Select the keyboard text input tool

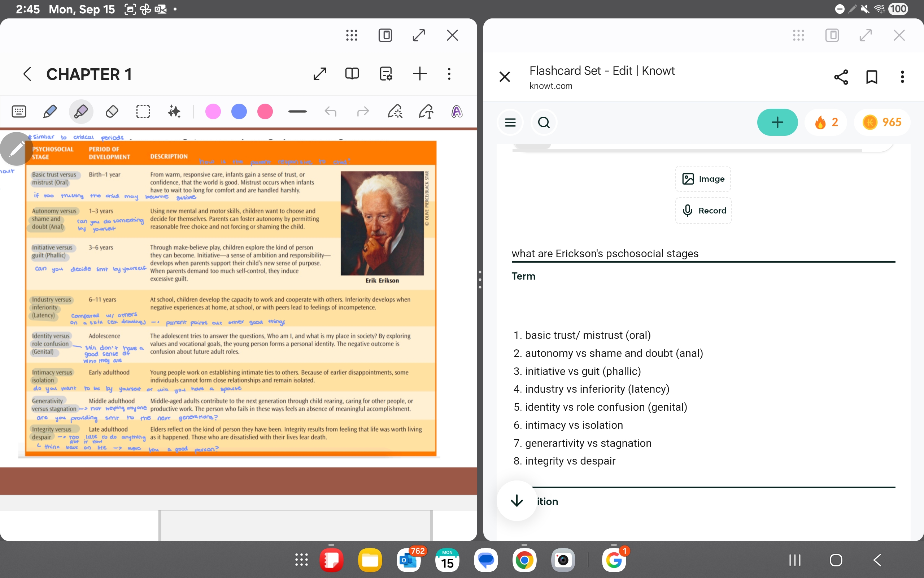19,112
